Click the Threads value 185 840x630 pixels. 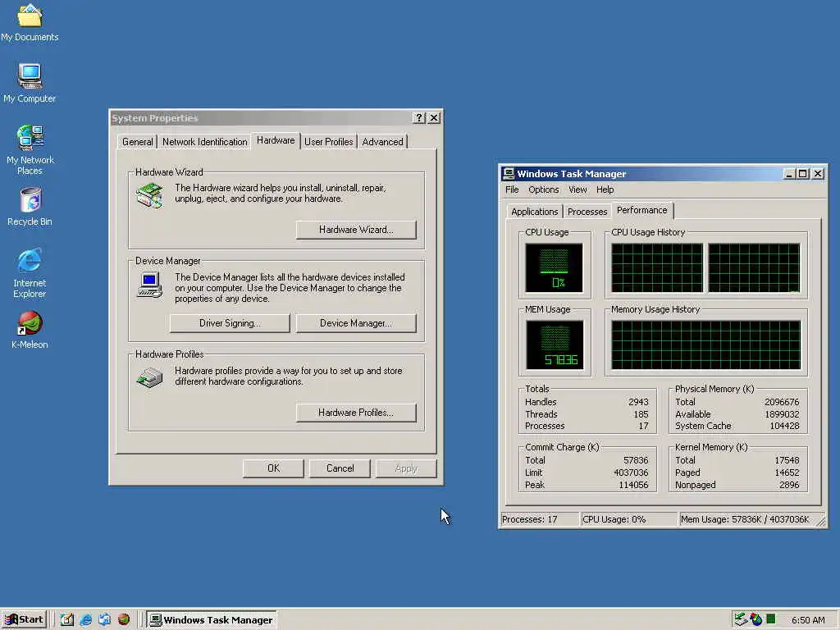click(641, 414)
